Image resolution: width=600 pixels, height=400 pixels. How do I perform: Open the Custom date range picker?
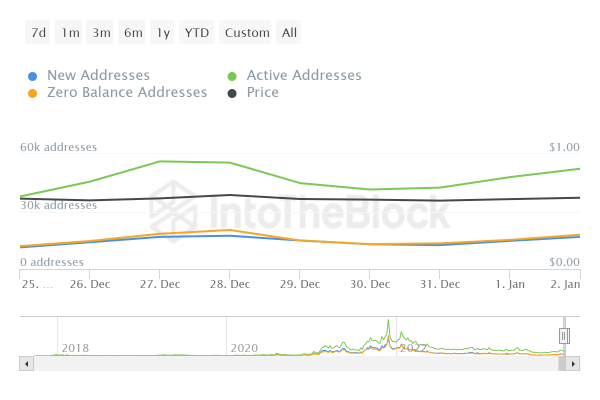coord(247,33)
